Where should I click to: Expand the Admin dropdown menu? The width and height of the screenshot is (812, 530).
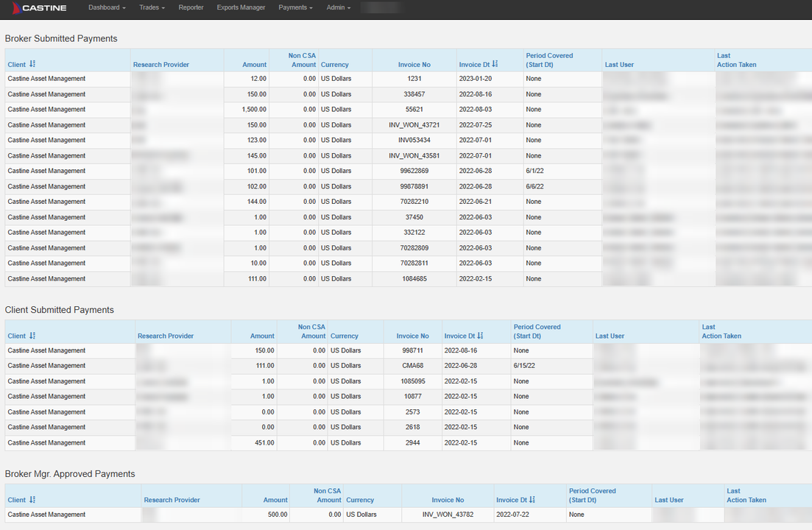pyautogui.click(x=338, y=8)
